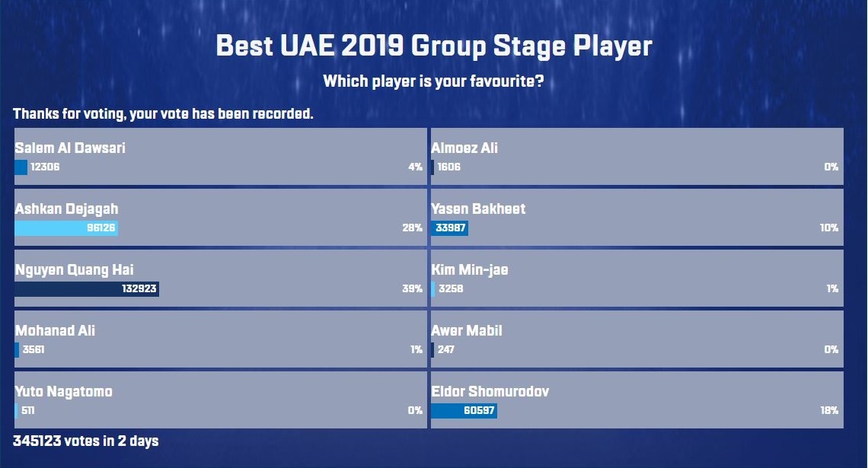The width and height of the screenshot is (868, 468).
Task: Click the Ashkan Dejagah player name
Action: 67,209
